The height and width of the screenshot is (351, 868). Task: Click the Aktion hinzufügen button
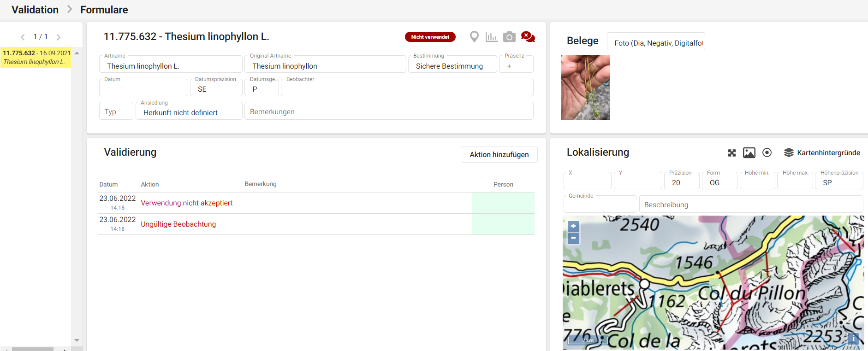[499, 154]
